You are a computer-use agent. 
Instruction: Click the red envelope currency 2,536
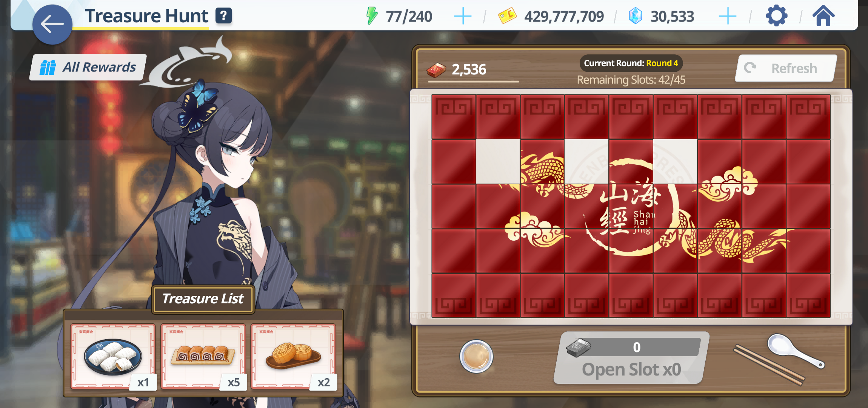click(x=457, y=70)
